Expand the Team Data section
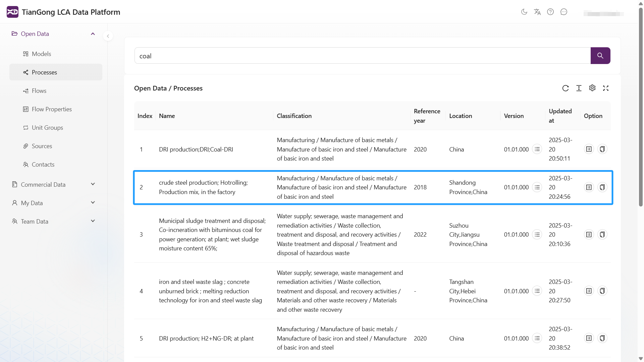The width and height of the screenshot is (644, 362). pos(93,221)
